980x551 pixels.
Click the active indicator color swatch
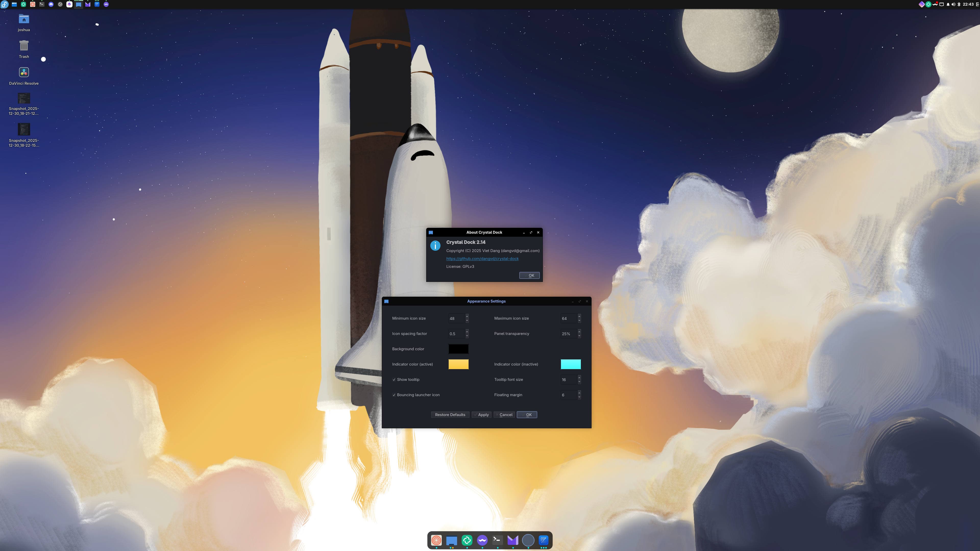(x=458, y=364)
